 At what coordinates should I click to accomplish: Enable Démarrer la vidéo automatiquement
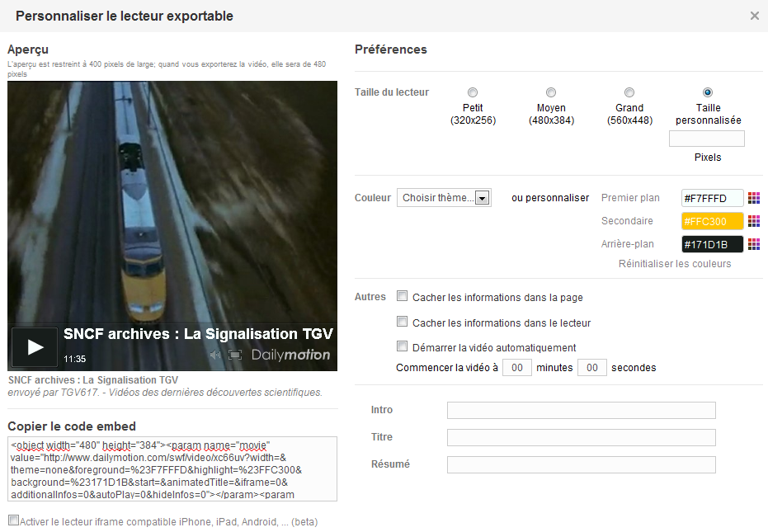coord(402,346)
